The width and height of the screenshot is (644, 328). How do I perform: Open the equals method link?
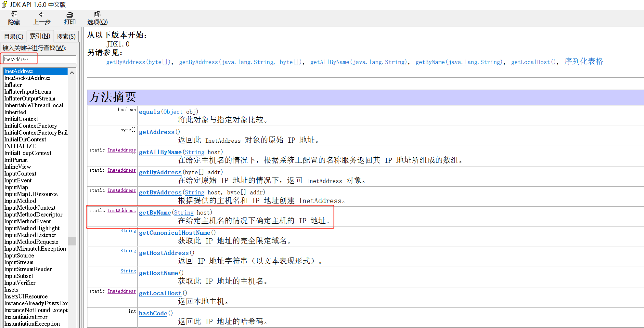click(x=149, y=112)
